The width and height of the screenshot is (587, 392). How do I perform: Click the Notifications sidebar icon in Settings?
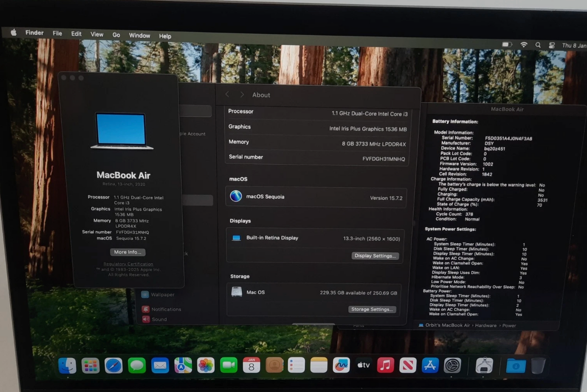coord(145,309)
